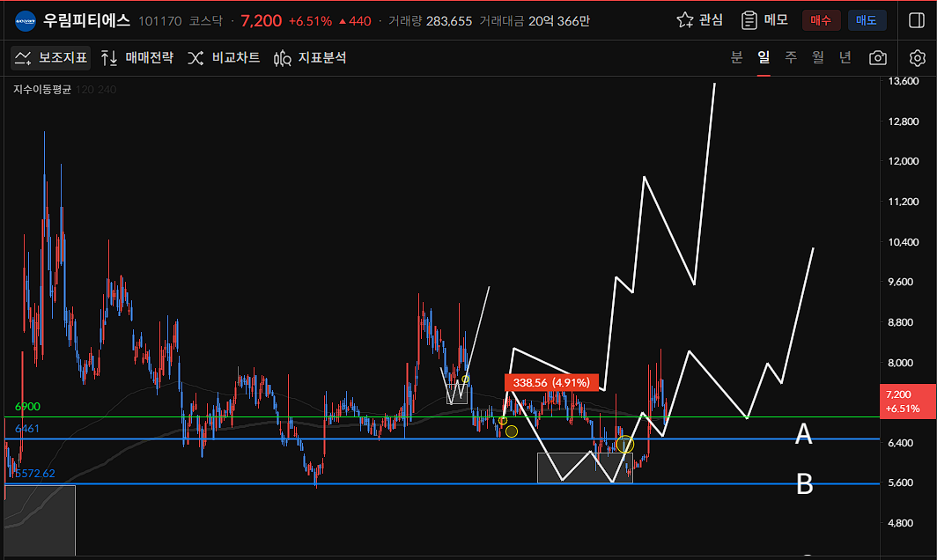
Task: Add stock to 관심 watchlist with star
Action: tap(699, 20)
